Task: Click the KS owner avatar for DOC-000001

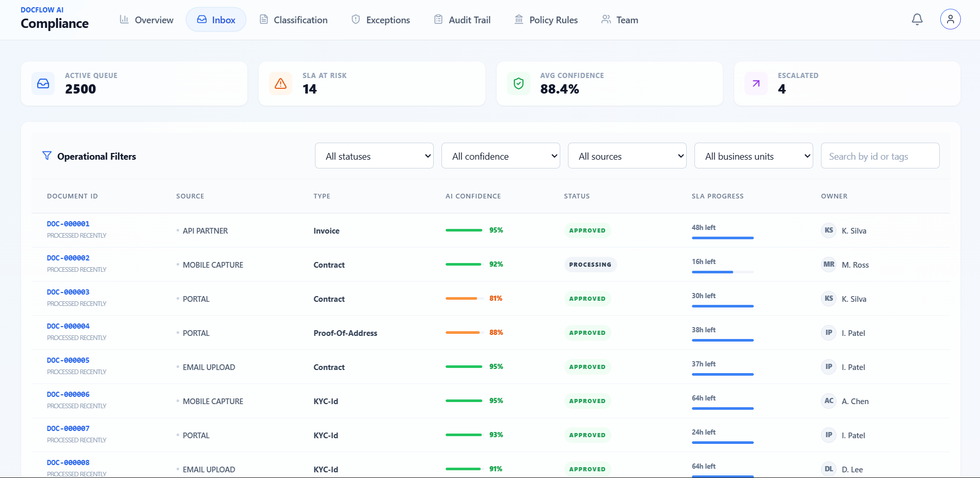Action: pos(829,230)
